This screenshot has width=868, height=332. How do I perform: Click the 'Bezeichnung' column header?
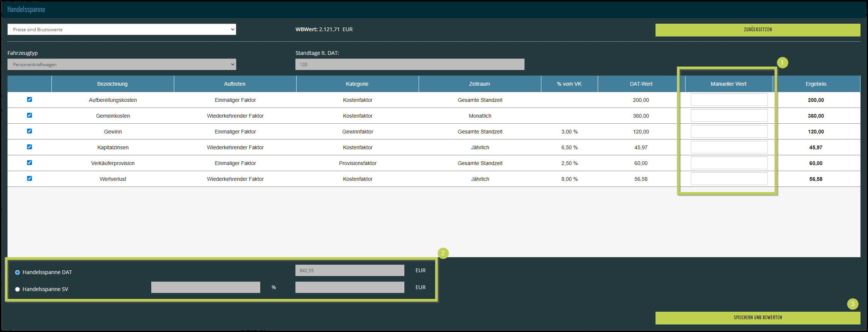(112, 84)
